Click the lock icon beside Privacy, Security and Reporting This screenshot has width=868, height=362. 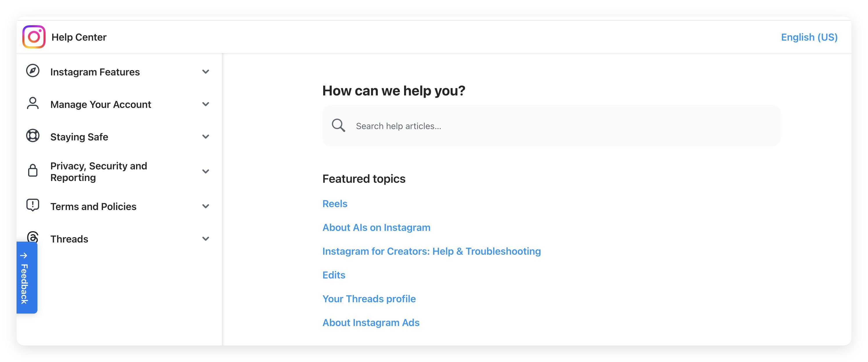[x=33, y=171]
